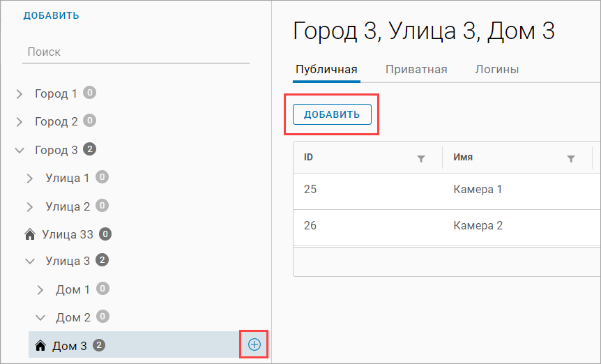Click the house icon beside Дом 3
The height and width of the screenshot is (364, 601).
coord(40,345)
